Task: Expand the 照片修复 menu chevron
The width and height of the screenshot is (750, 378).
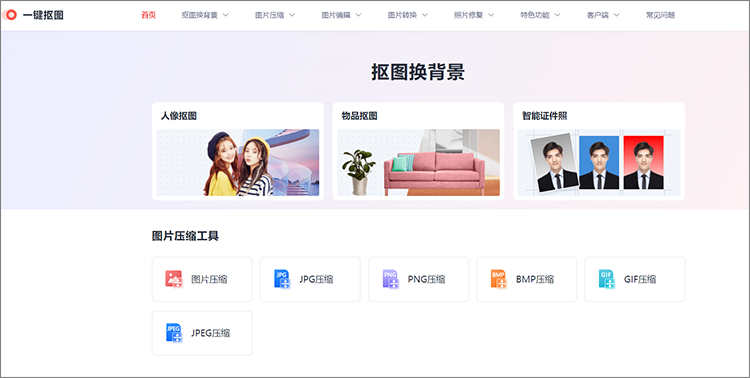Action: click(491, 15)
